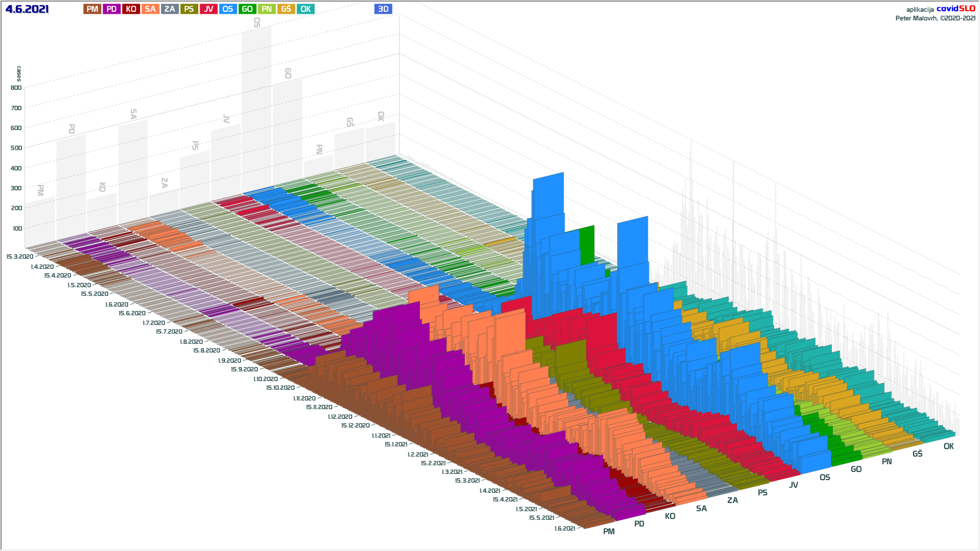This screenshot has width=980, height=551.
Task: Select the OS blue legend button
Action: (x=228, y=9)
